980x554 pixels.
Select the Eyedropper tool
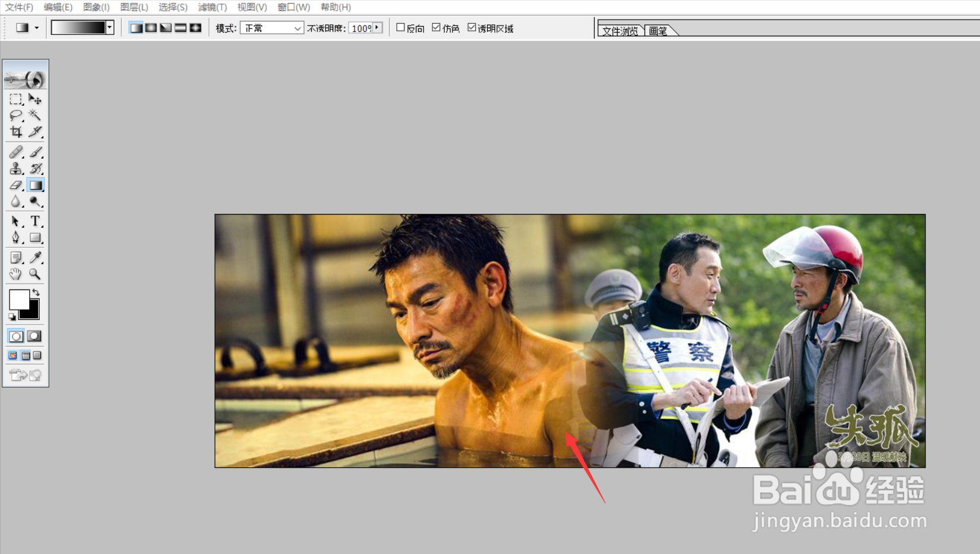(x=35, y=257)
